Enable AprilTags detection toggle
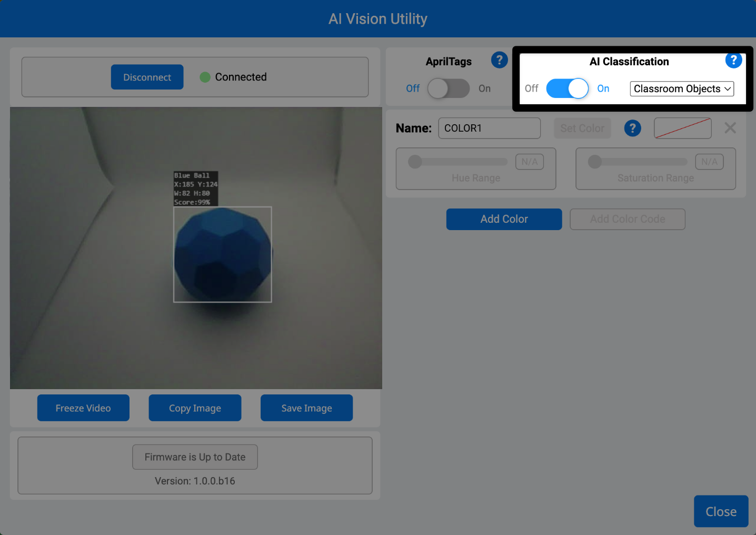This screenshot has width=756, height=535. click(449, 88)
